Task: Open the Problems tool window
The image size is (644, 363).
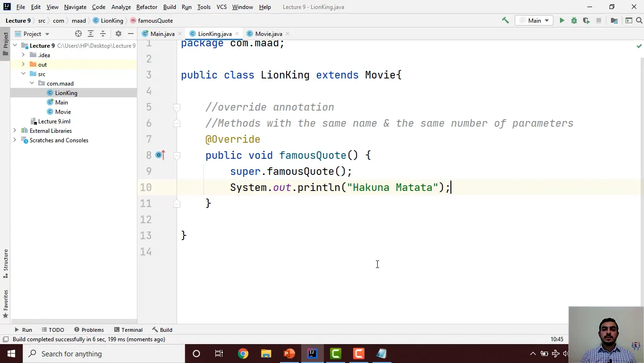Action: coord(89,330)
